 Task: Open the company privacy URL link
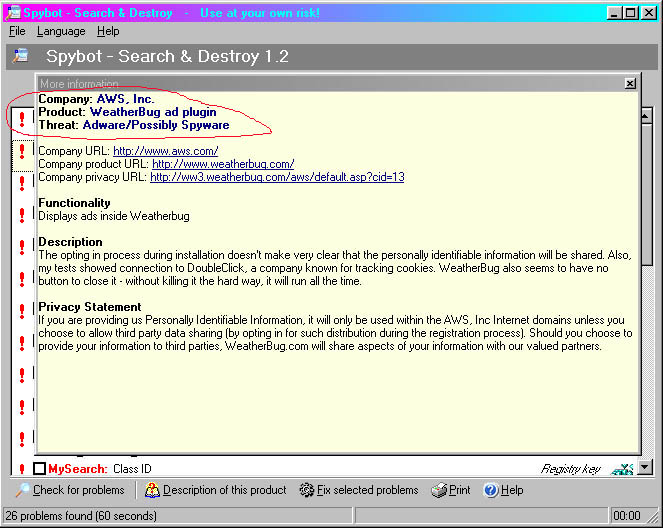pos(277,177)
